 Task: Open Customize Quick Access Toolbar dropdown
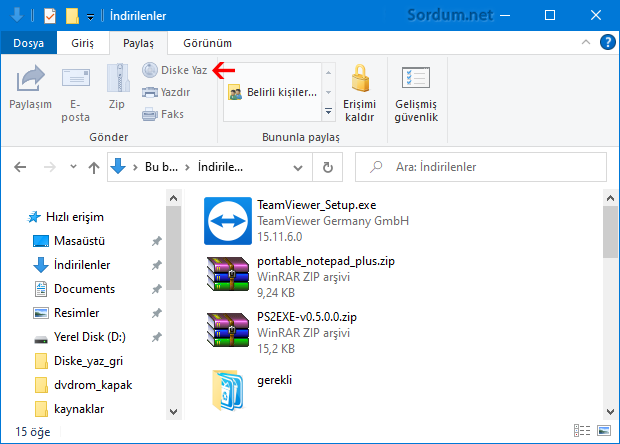pos(91,17)
